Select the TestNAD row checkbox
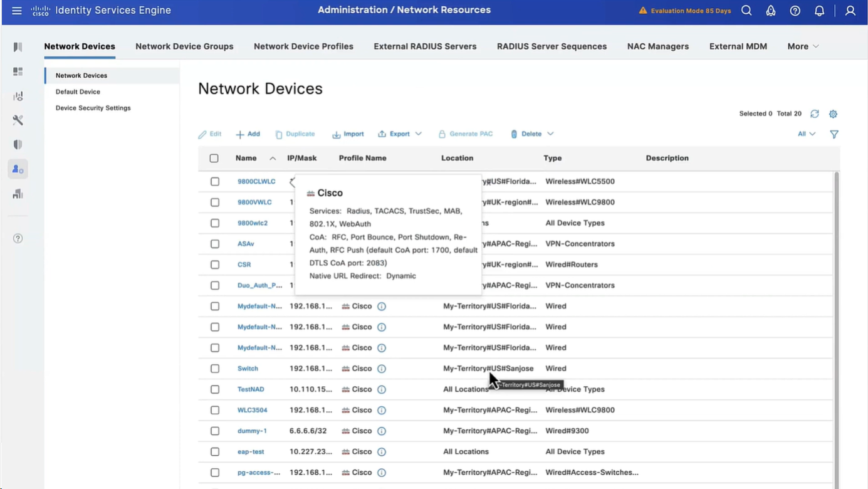This screenshot has width=868, height=489. pos(215,389)
